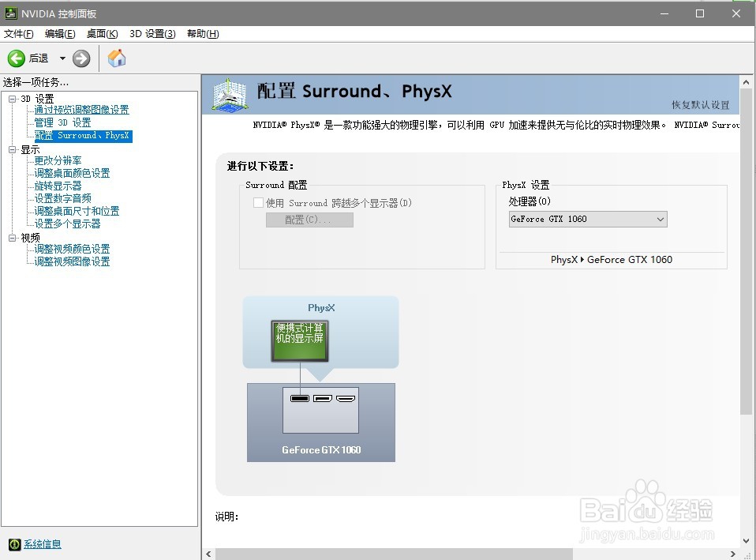This screenshot has height=560, width=756.
Task: Open the 编辑(E) menu
Action: click(60, 34)
